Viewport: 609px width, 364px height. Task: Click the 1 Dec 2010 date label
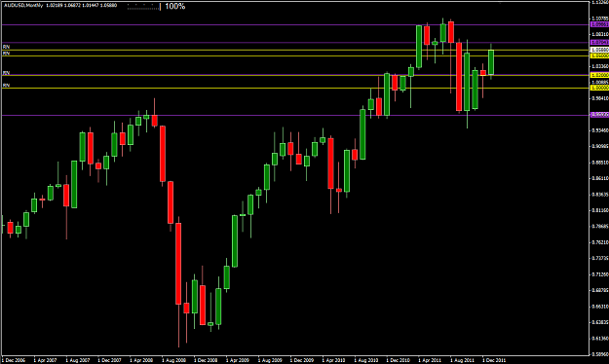point(398,360)
